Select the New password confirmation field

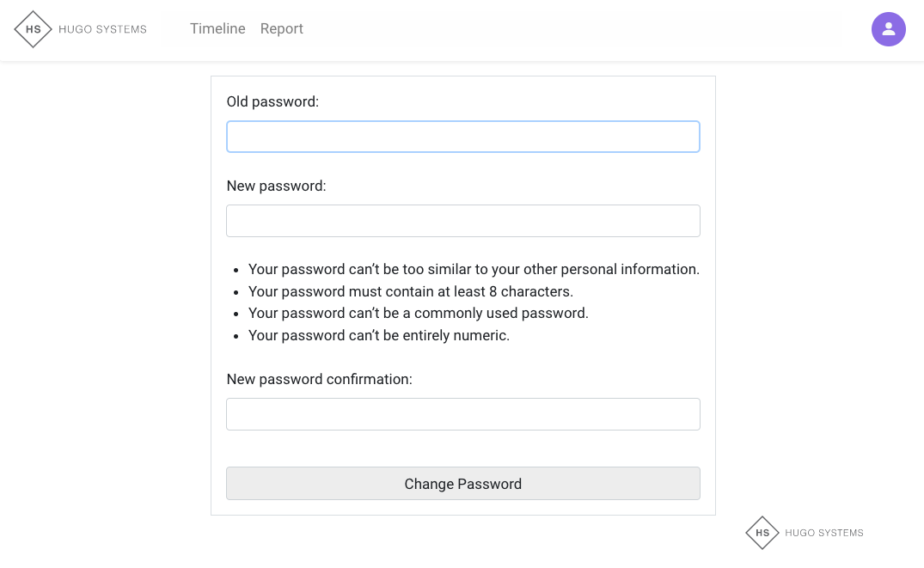[462, 414]
